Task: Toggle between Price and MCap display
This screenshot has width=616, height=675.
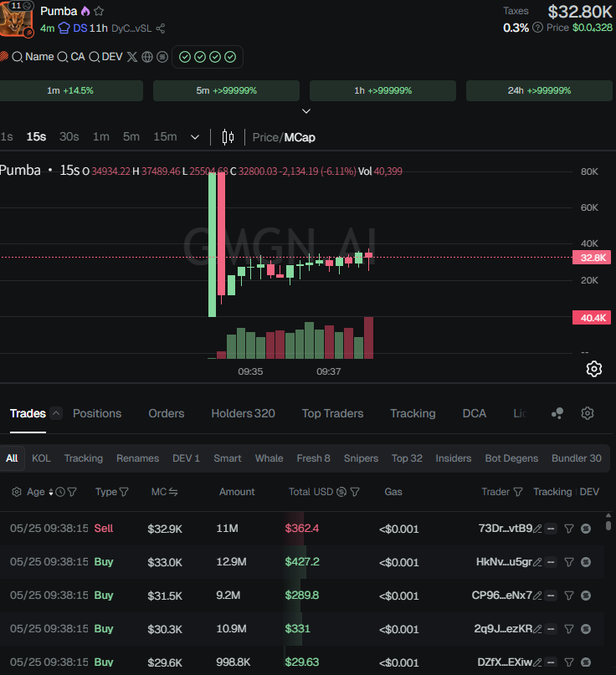Action: [284, 137]
